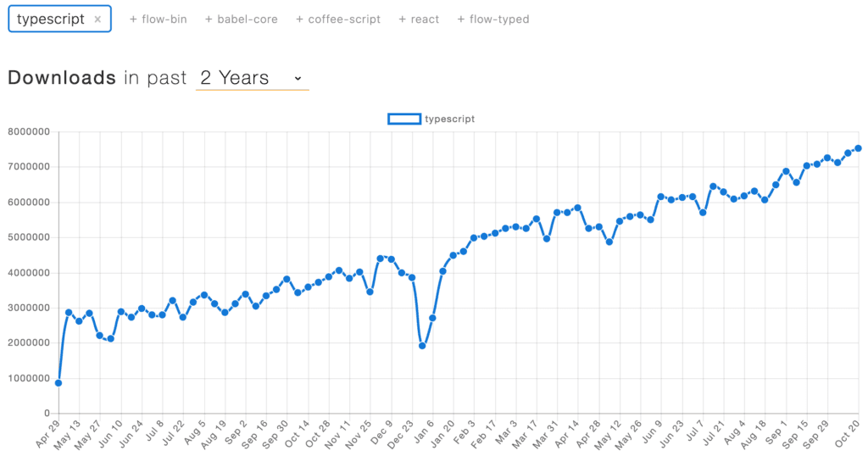Add babel-core package to comparison

coord(242,19)
